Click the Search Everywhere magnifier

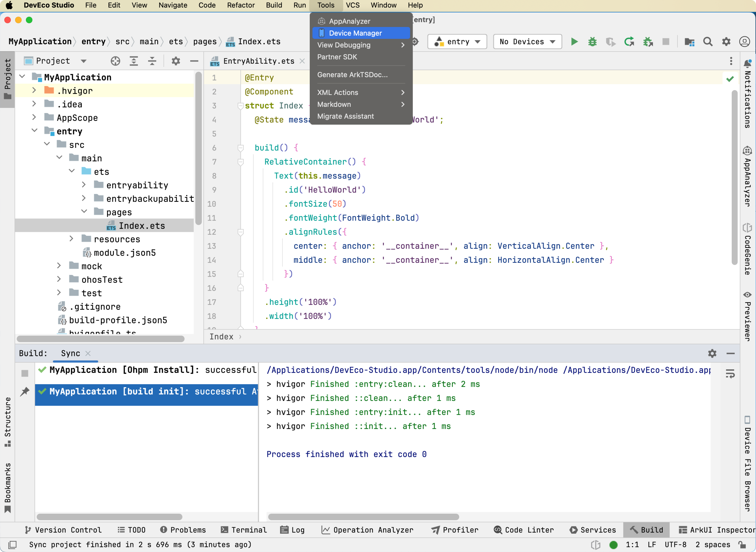click(707, 42)
